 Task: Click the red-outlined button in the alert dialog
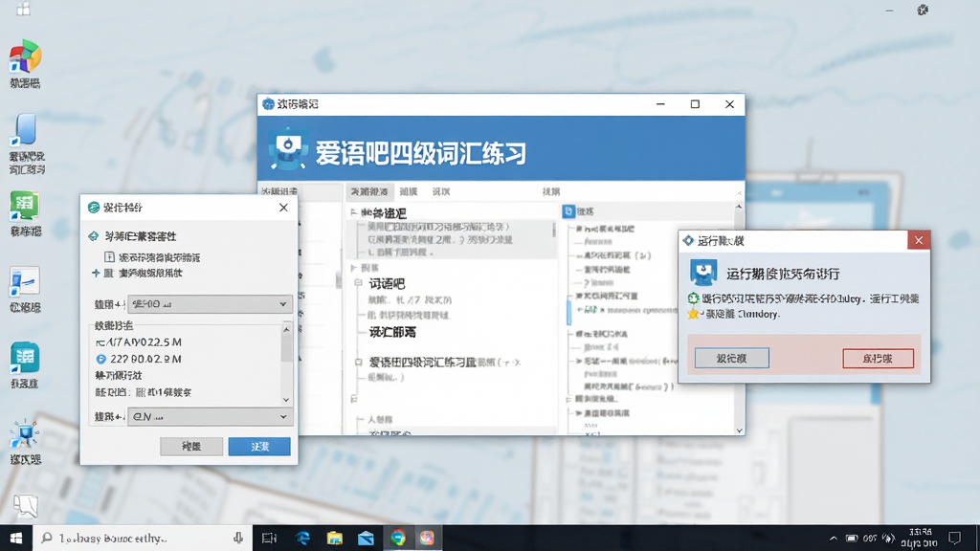pyautogui.click(x=879, y=358)
